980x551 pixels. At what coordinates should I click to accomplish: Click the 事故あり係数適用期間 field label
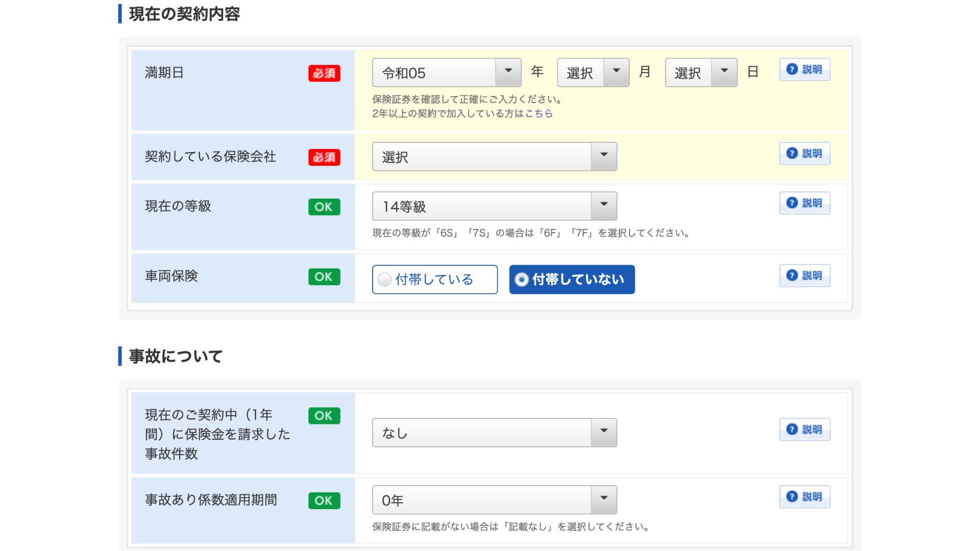pyautogui.click(x=211, y=500)
